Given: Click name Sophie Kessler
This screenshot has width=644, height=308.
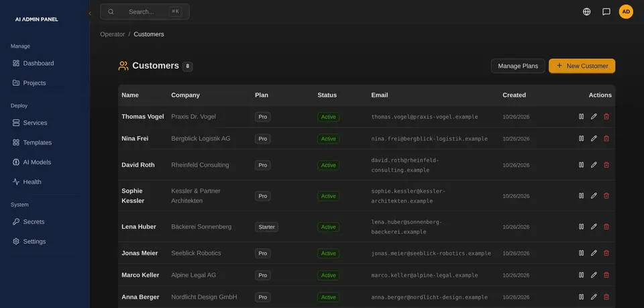Looking at the screenshot, I should click(x=133, y=196).
